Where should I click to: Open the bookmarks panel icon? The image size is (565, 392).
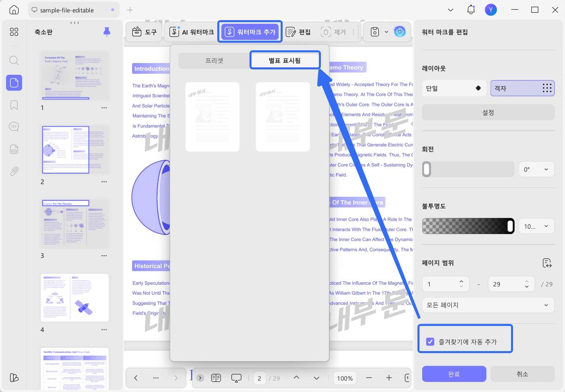14,105
